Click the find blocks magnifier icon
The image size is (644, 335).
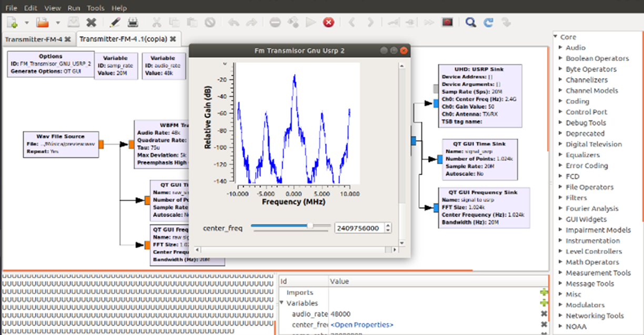pos(471,23)
